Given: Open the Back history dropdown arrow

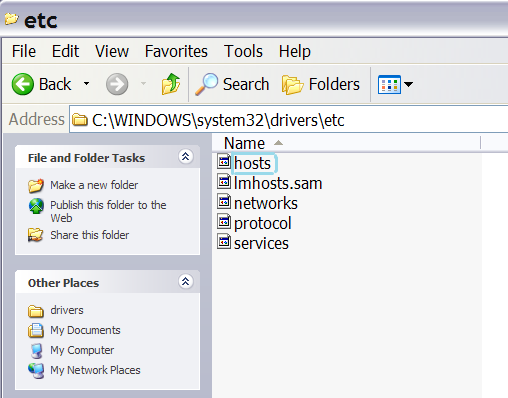Looking at the screenshot, I should (86, 83).
